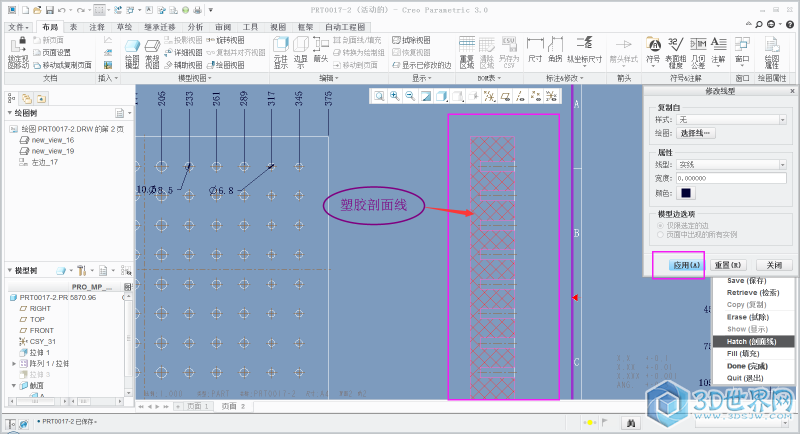The image size is (800, 434).
Task: Click 移动或复制页面 move or copy sheets
Action: click(x=62, y=65)
